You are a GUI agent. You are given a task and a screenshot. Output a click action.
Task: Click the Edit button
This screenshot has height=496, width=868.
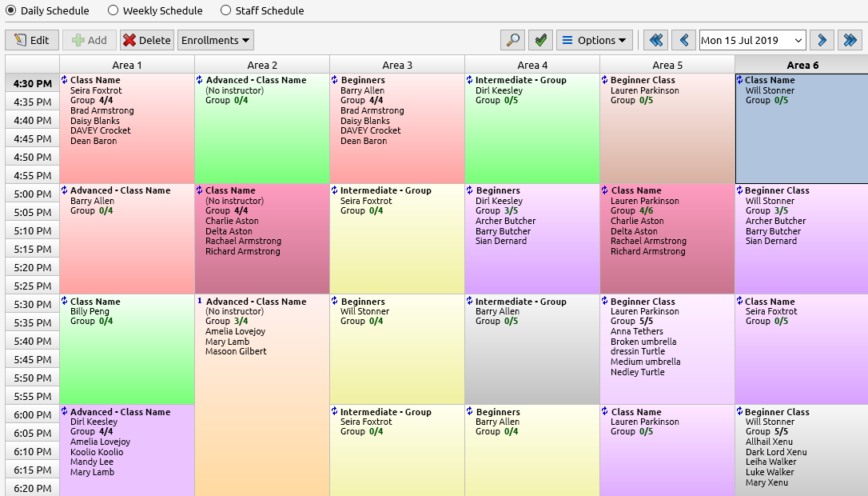pos(31,39)
